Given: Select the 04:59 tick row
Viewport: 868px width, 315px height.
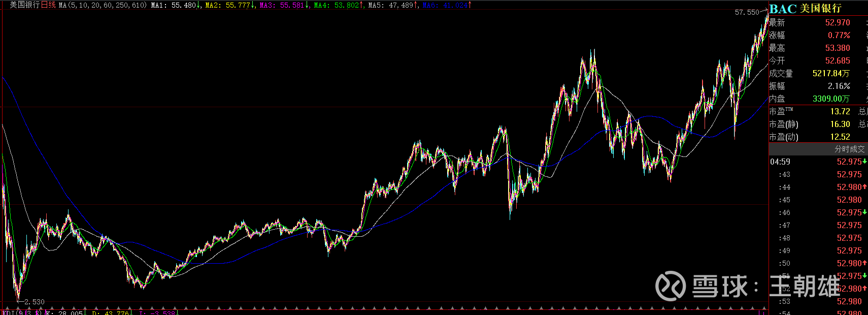Looking at the screenshot, I should (x=818, y=162).
